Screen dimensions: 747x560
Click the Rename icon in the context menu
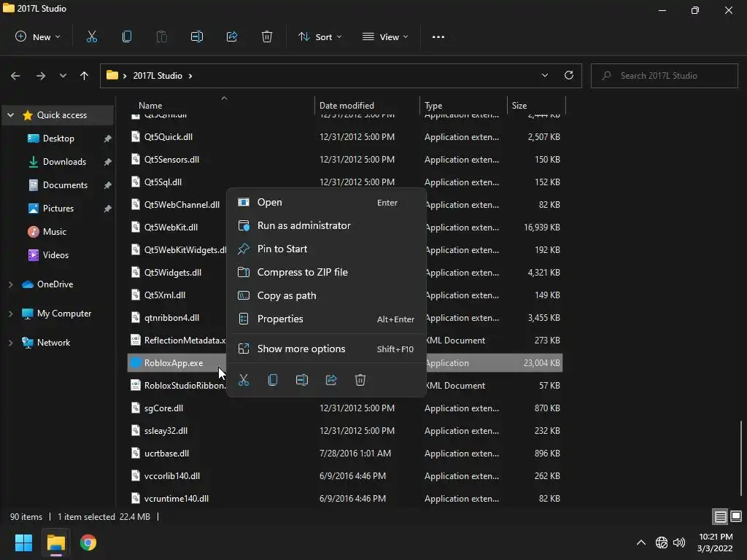tap(302, 379)
